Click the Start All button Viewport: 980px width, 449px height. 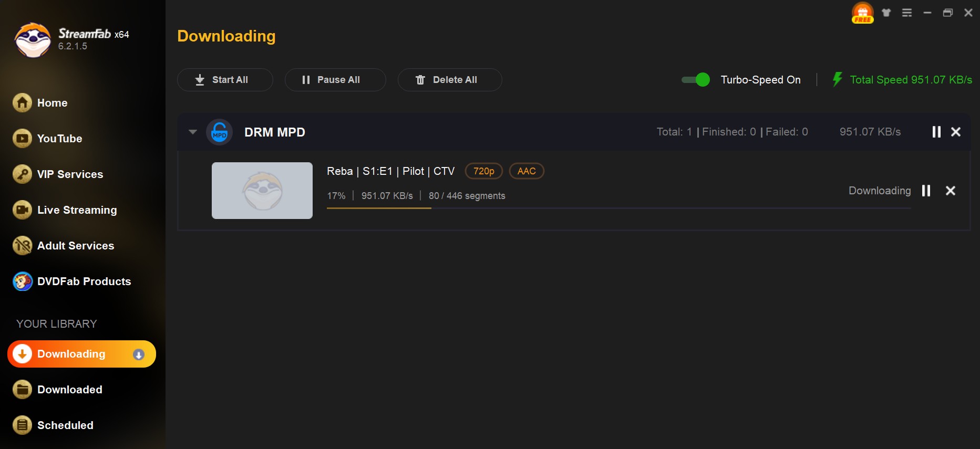click(x=225, y=80)
